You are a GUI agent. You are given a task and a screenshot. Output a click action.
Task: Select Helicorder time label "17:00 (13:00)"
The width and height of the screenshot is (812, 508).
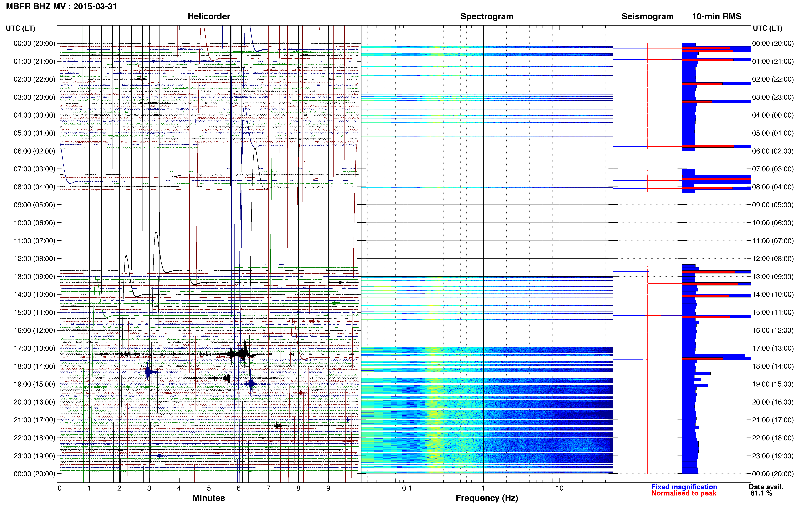34,348
